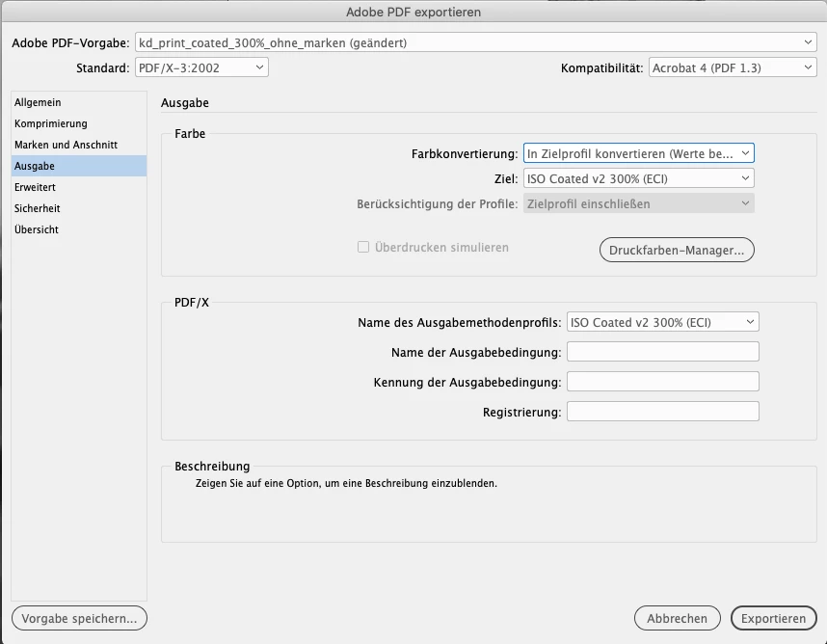Click the PDF/X group title

tap(192, 302)
